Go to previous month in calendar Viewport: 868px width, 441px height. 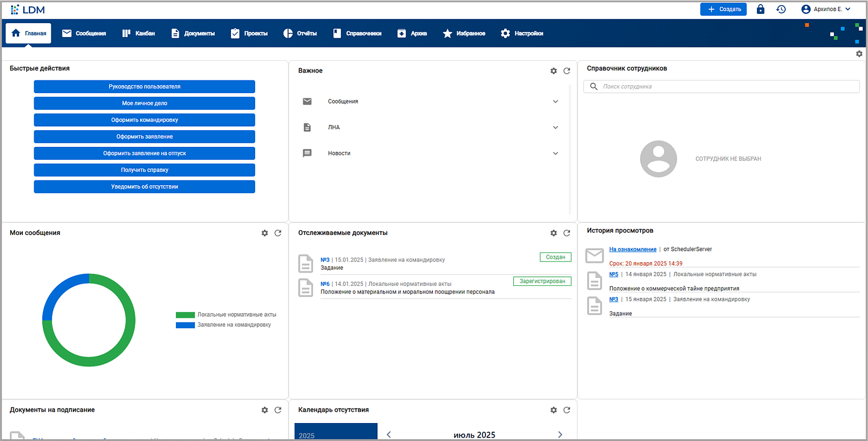point(389,434)
